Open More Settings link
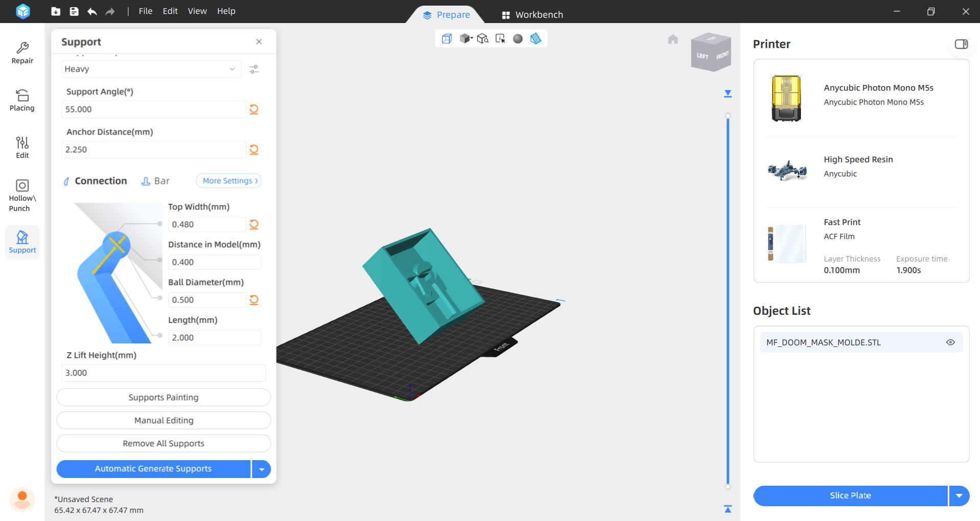980x521 pixels. [229, 181]
